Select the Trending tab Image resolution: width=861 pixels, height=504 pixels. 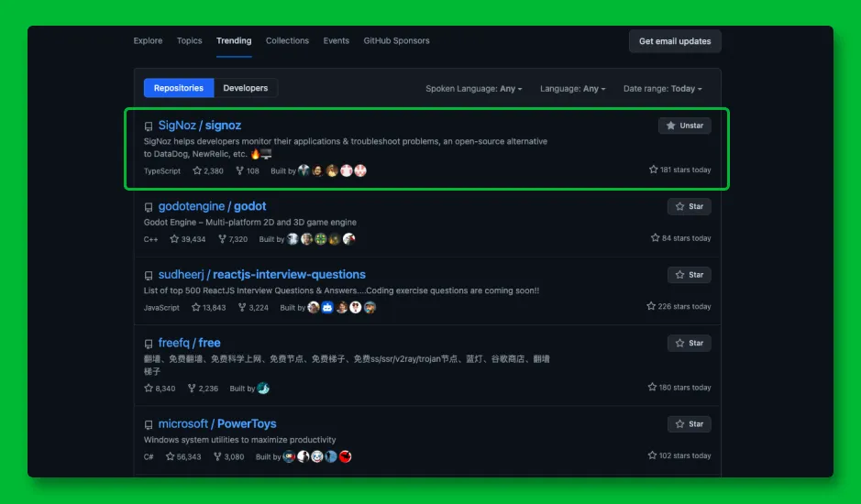point(234,40)
